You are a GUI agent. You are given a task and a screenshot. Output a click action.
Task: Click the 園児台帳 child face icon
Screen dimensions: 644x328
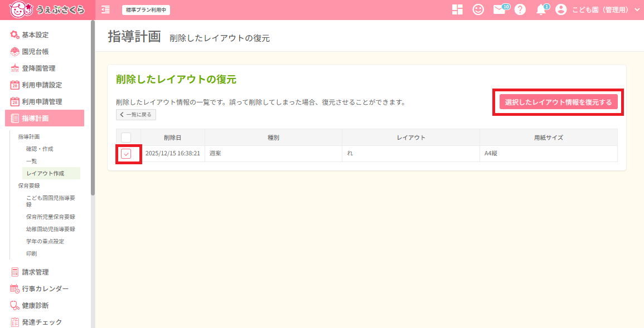click(15, 52)
